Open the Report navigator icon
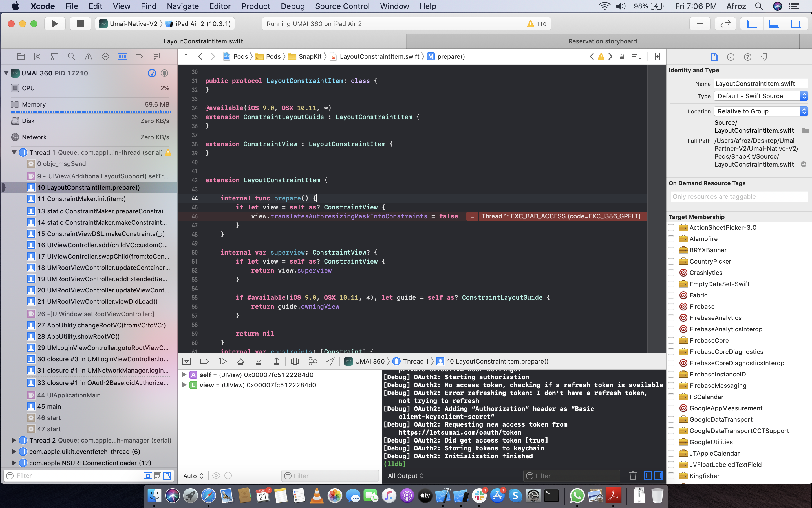Viewport: 812px width, 508px height. (x=156, y=56)
